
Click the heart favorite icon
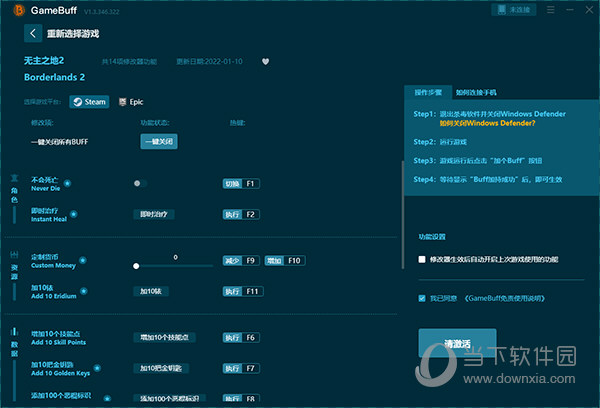[x=265, y=60]
